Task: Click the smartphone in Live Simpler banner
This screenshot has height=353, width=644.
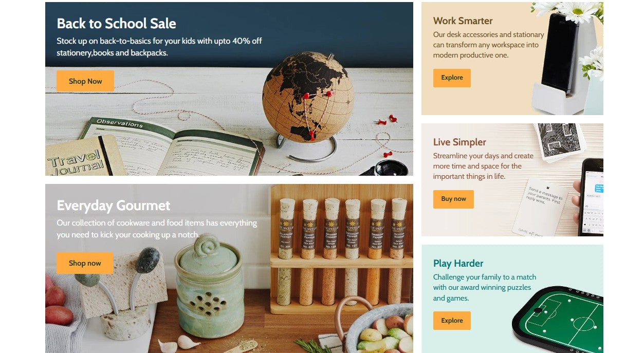Action: coord(591,198)
